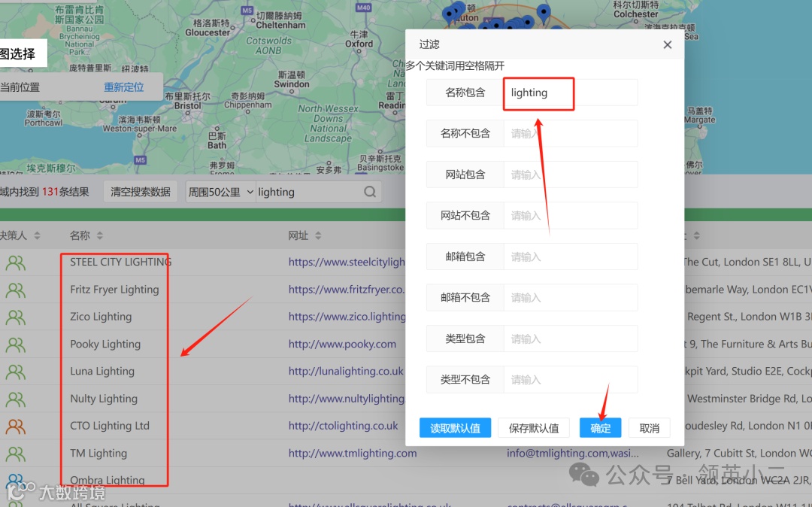Click the 名称包含 input containing lighting
The image size is (812, 507).
(570, 93)
